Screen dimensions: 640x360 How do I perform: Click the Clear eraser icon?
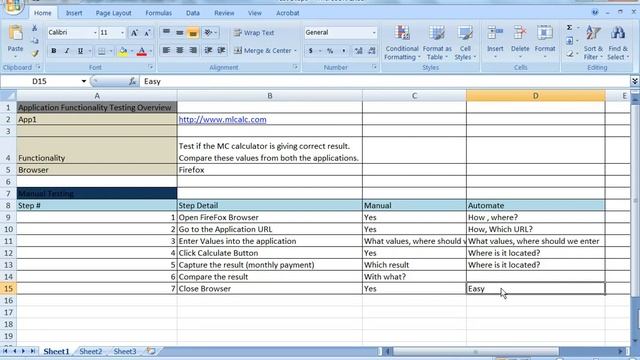click(570, 53)
